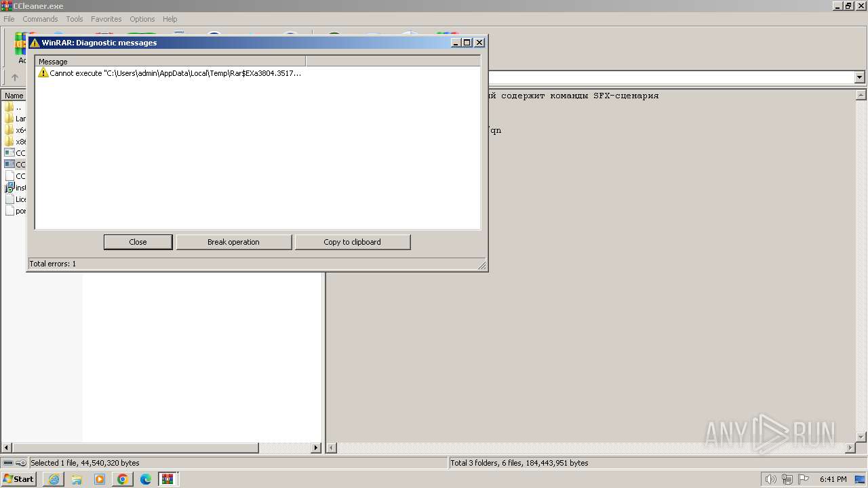Image resolution: width=868 pixels, height=488 pixels.
Task: Click the WinRAR Add toolbar icon
Action: pyautogui.click(x=20, y=47)
